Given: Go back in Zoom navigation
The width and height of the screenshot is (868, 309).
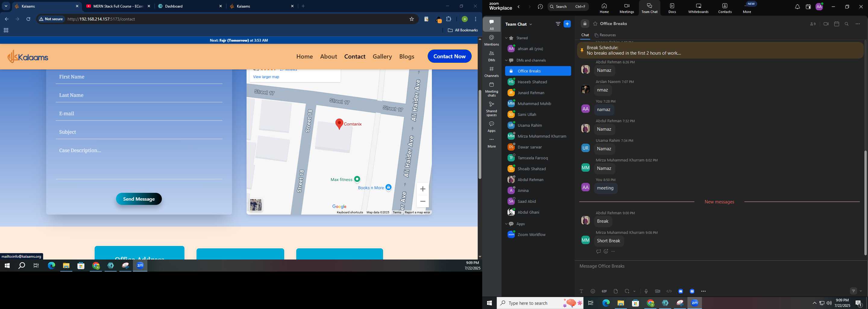Looking at the screenshot, I should click(x=519, y=7).
